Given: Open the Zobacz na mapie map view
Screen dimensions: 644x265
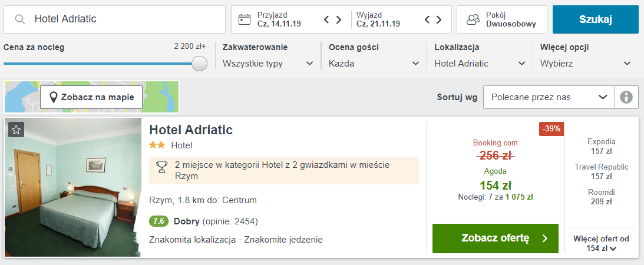Looking at the screenshot, I should tap(91, 97).
